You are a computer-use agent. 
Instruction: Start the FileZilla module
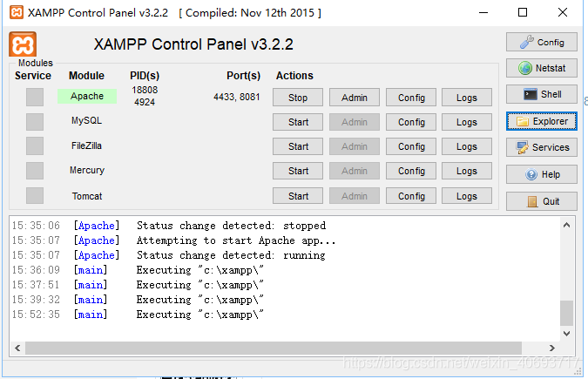(298, 146)
